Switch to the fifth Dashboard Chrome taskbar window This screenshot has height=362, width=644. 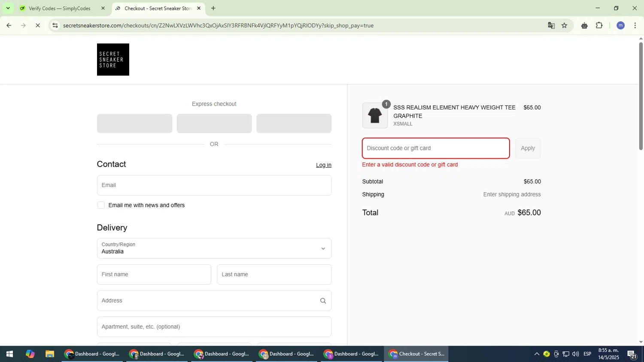point(352,354)
